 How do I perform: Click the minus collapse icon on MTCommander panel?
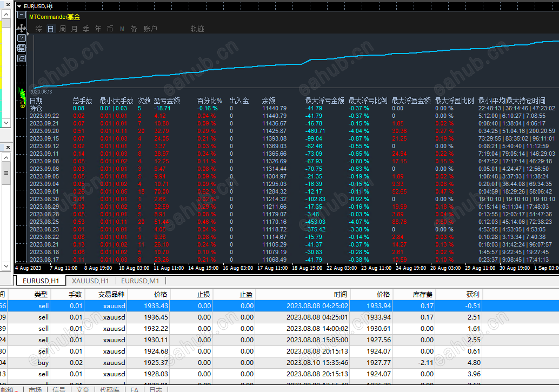coord(22,16)
